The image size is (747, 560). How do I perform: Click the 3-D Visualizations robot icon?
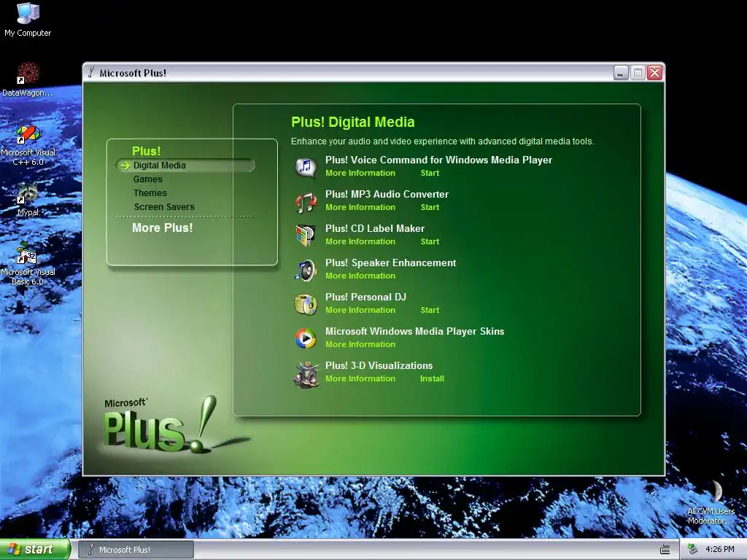click(306, 374)
